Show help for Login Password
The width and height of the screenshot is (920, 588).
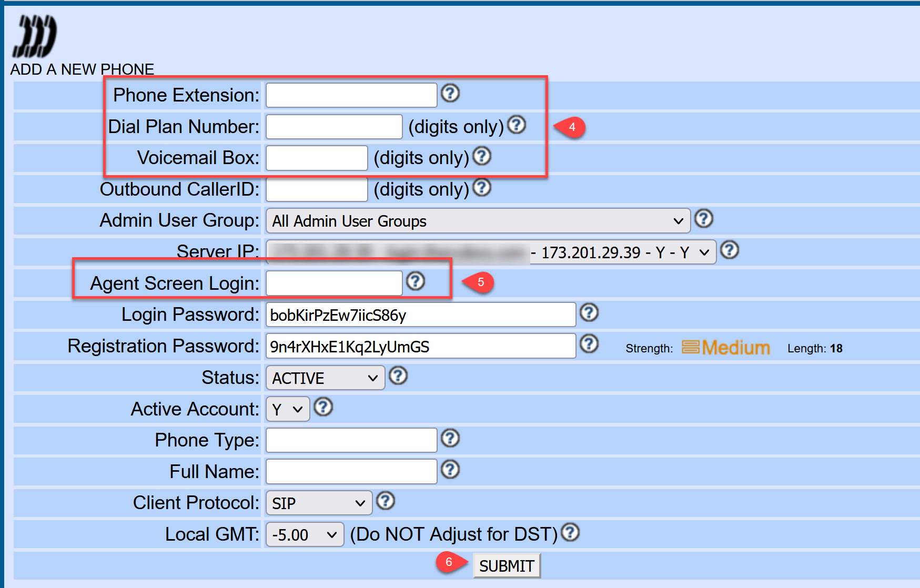[x=589, y=313]
